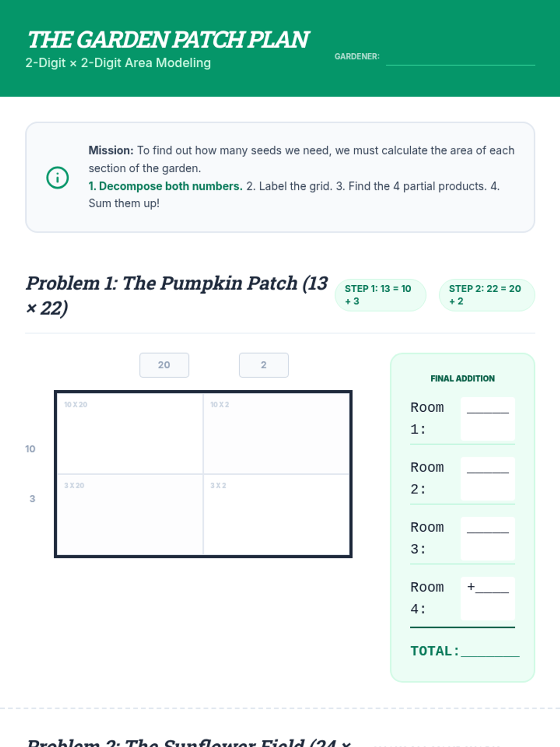This screenshot has width=560, height=747.
Task: Click the 3 X 2 grid cell
Action: click(276, 514)
